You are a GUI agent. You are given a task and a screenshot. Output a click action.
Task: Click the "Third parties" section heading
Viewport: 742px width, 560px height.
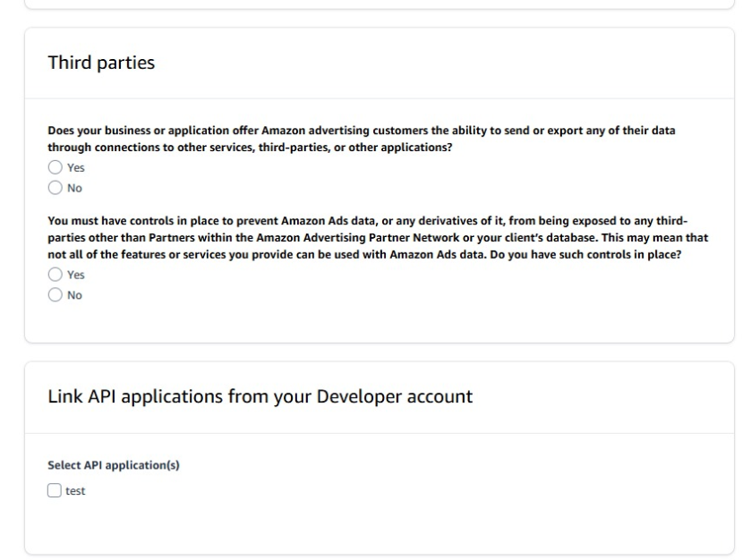101,63
